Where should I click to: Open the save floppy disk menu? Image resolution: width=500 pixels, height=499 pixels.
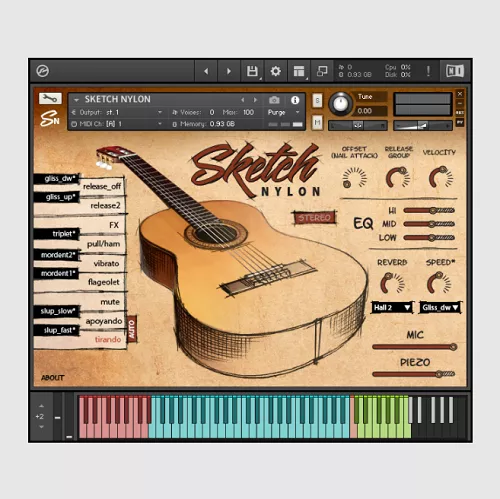(x=252, y=71)
